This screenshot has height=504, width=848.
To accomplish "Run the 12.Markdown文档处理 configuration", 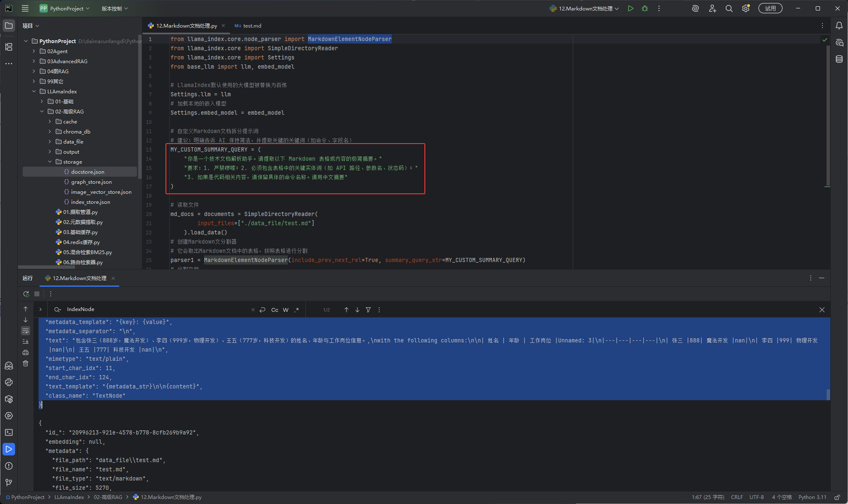I will pos(631,8).
